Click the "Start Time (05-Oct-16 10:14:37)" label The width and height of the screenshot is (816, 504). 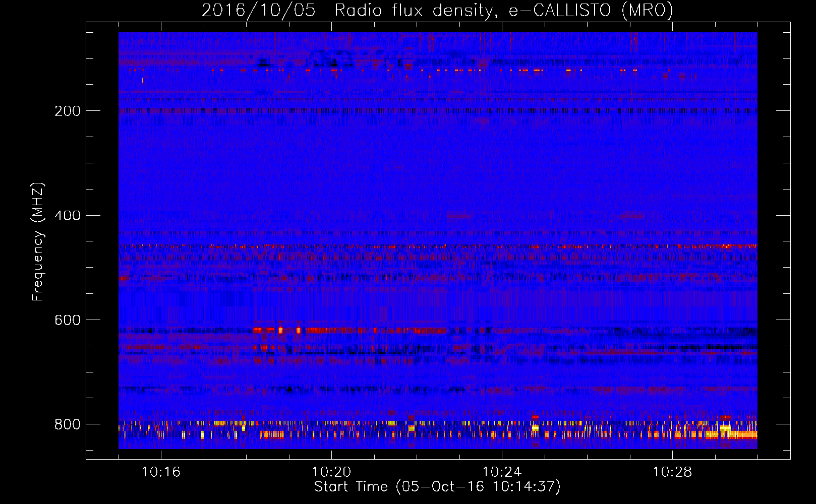(437, 487)
